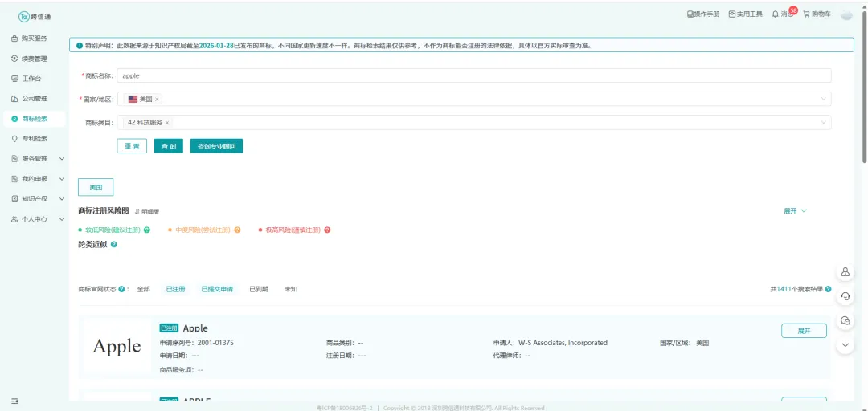
Task: Click the 跨信通 logo
Action: tap(35, 17)
